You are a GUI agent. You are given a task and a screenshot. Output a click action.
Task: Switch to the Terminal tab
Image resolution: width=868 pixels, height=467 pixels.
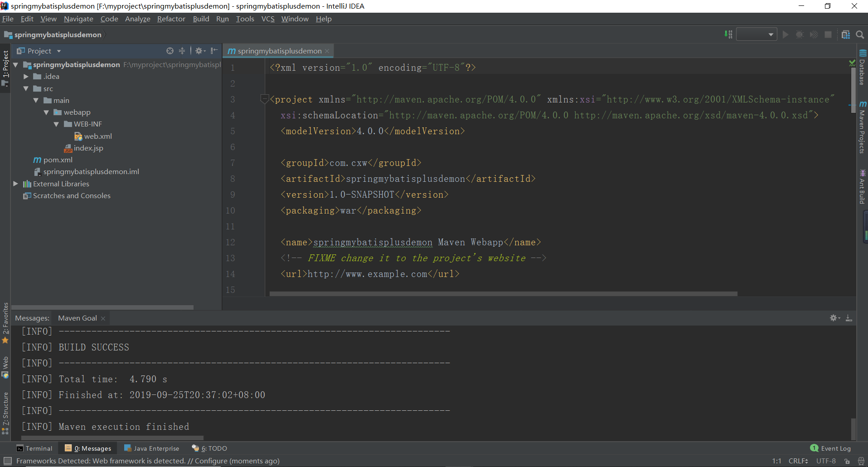pyautogui.click(x=34, y=448)
